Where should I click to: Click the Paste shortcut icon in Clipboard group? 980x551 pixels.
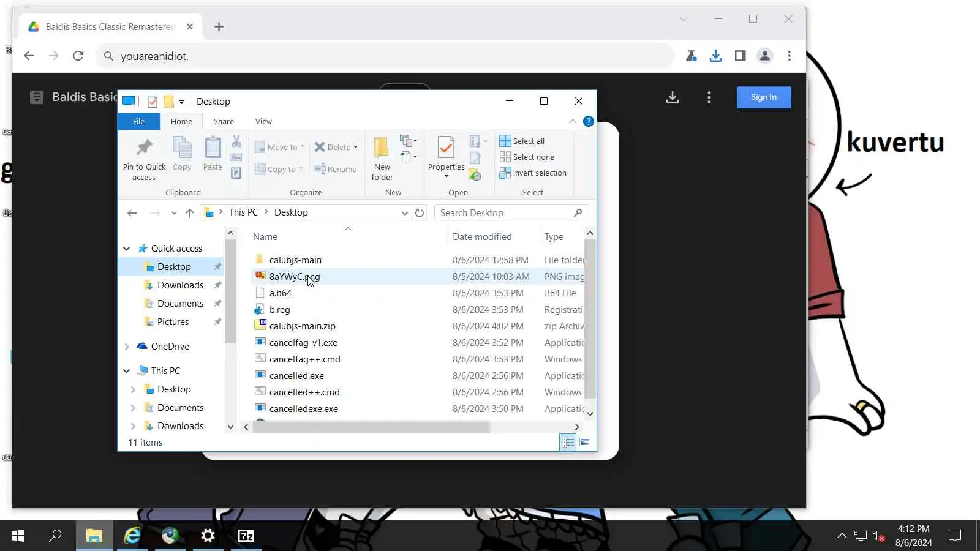coord(236,173)
